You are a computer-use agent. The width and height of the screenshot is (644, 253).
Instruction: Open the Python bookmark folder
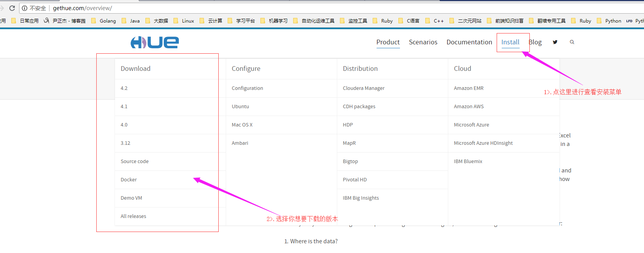pos(609,21)
